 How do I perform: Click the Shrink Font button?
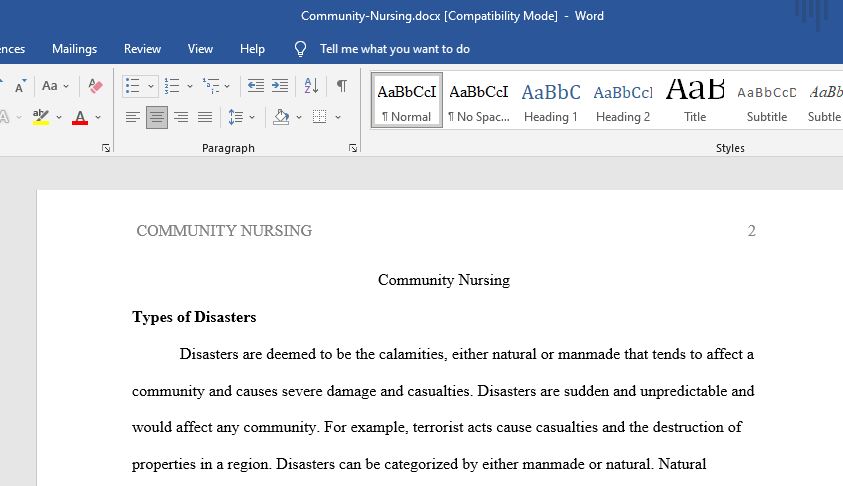(20, 86)
